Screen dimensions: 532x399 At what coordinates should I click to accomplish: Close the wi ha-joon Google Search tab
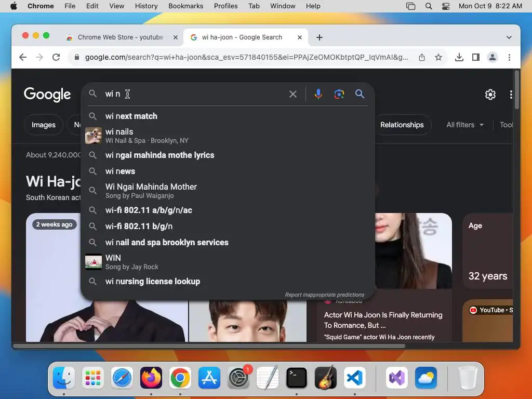(300, 37)
